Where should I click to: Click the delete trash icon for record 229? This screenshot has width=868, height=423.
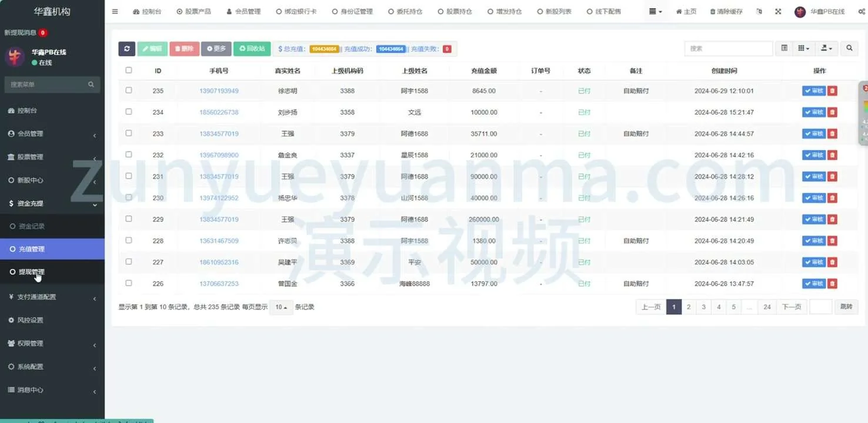click(832, 220)
